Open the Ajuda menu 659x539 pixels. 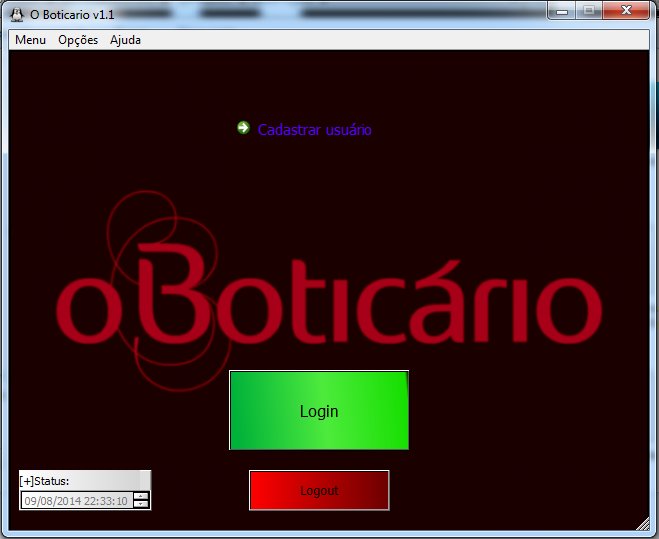(125, 40)
